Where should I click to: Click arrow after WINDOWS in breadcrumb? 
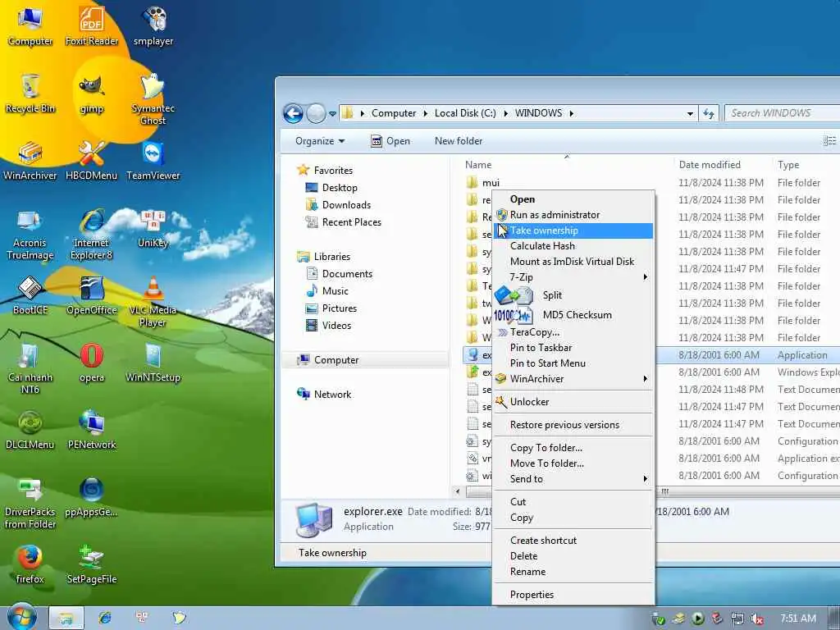[x=571, y=113]
